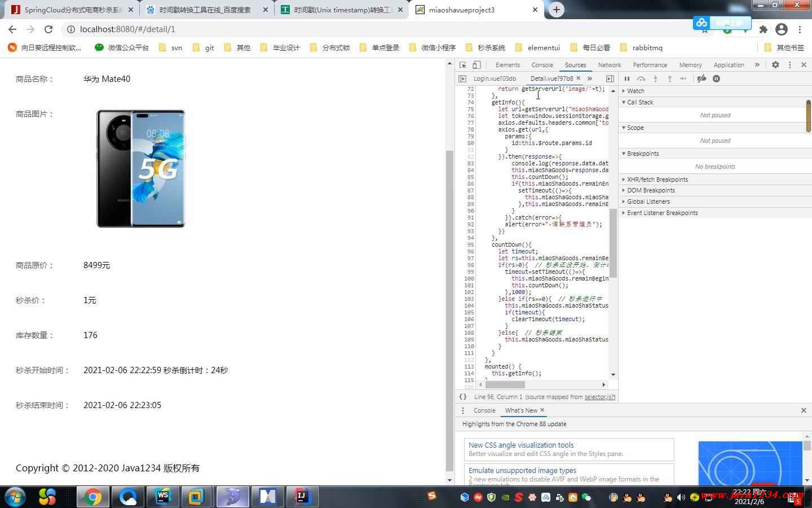Open the Chrome profile avatar
The image size is (812, 508).
(782, 29)
